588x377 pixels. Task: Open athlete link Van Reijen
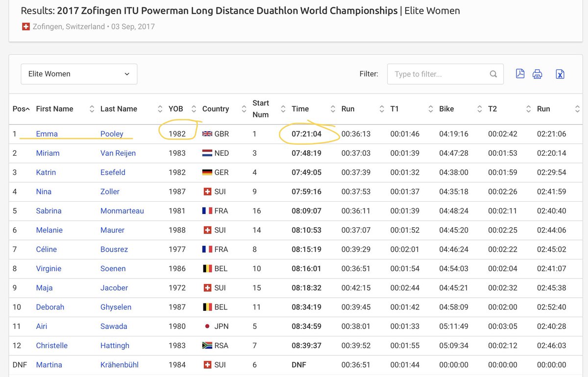coord(118,153)
